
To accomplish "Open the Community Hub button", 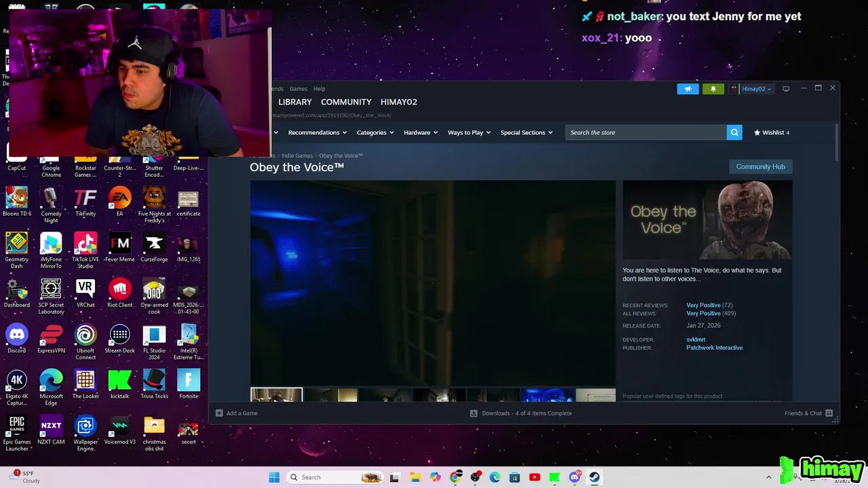I will (x=760, y=167).
